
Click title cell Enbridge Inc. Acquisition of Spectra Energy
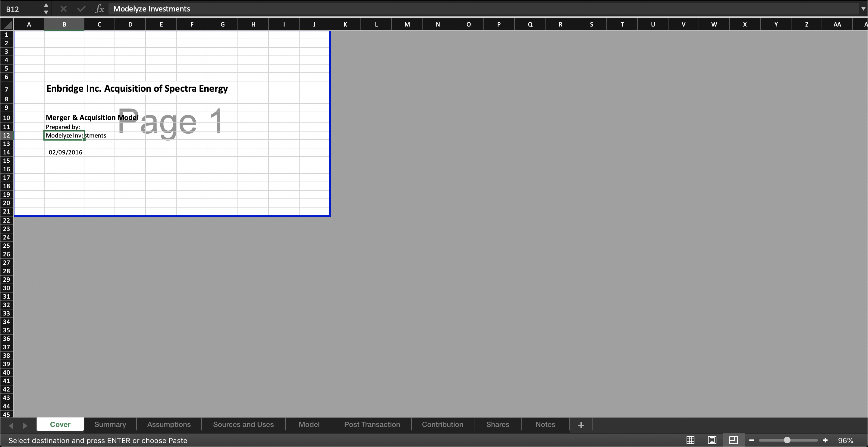click(x=137, y=88)
